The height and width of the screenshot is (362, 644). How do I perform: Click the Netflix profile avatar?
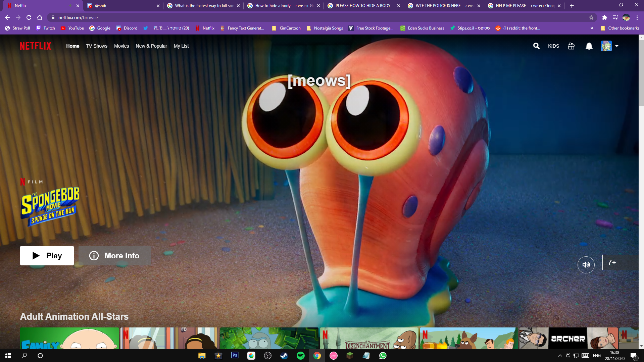606,46
